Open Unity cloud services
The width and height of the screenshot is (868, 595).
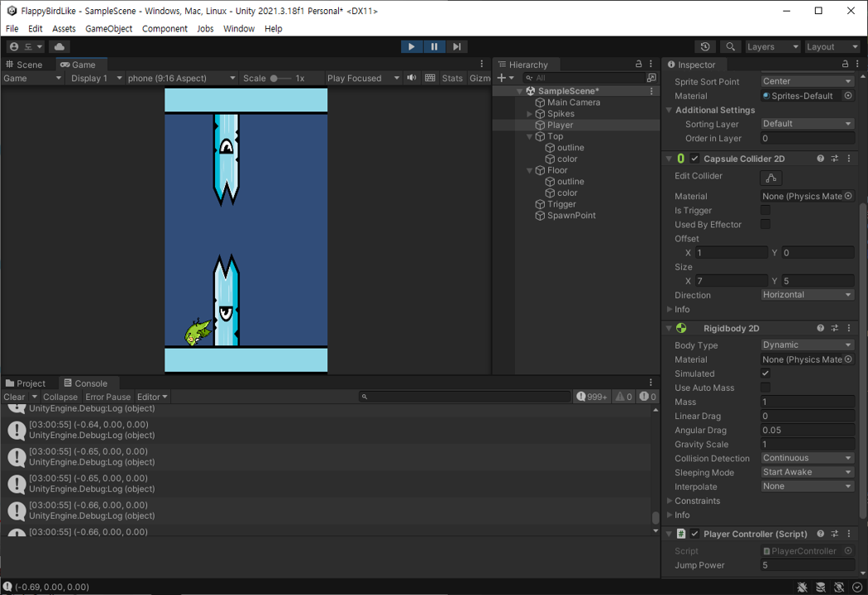(x=60, y=47)
